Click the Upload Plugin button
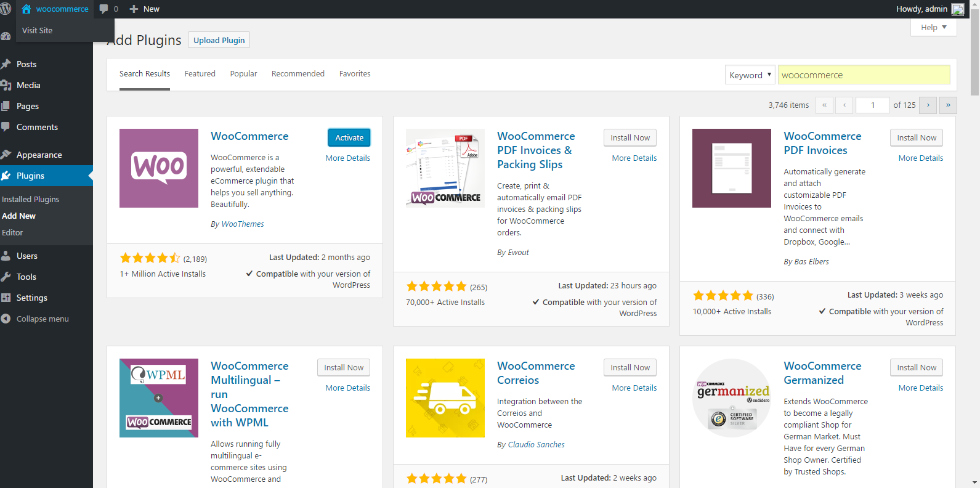Screen dimensions: 980x488 [219, 40]
